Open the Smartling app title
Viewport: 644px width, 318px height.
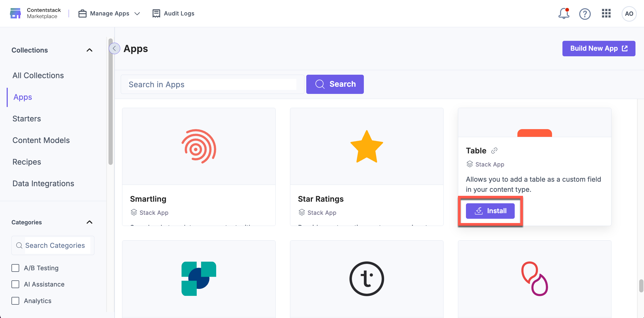148,199
